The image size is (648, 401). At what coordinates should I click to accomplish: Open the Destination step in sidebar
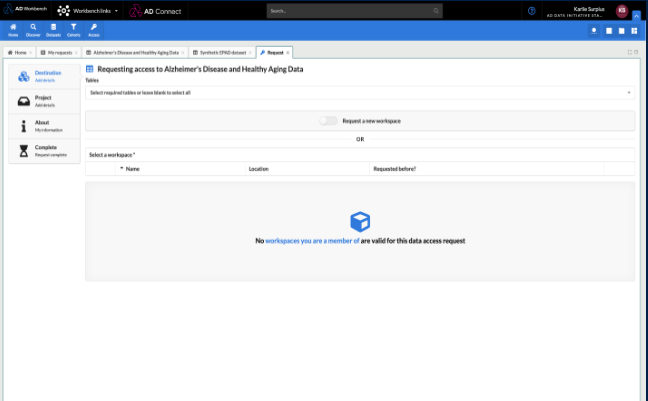point(44,76)
